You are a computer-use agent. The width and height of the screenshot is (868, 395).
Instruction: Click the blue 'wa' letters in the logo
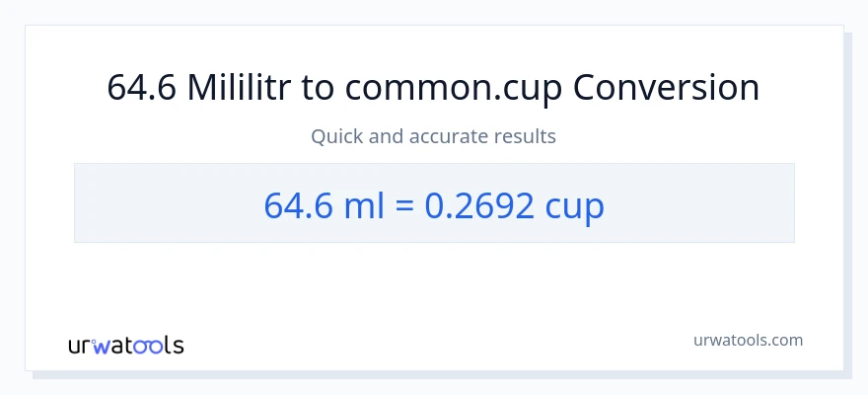click(113, 346)
